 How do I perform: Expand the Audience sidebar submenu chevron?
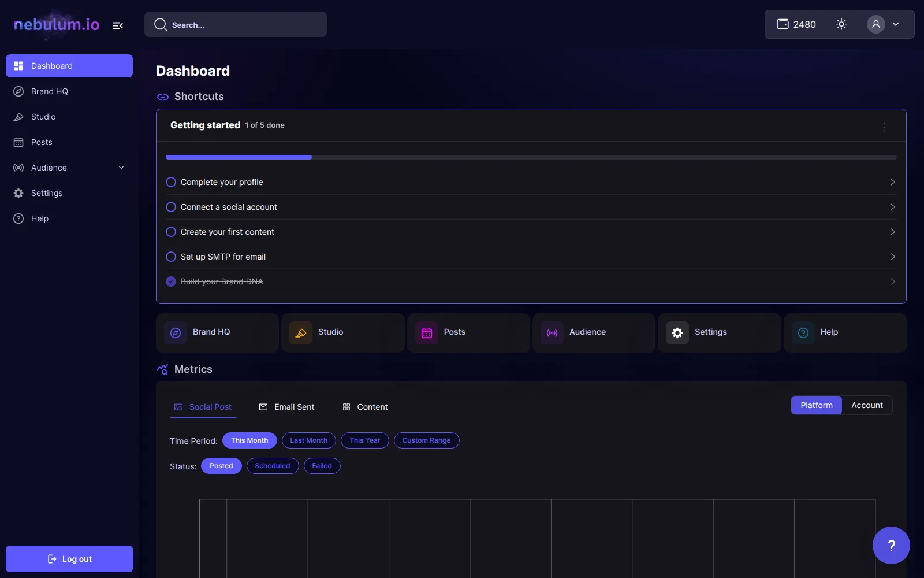[x=121, y=168]
